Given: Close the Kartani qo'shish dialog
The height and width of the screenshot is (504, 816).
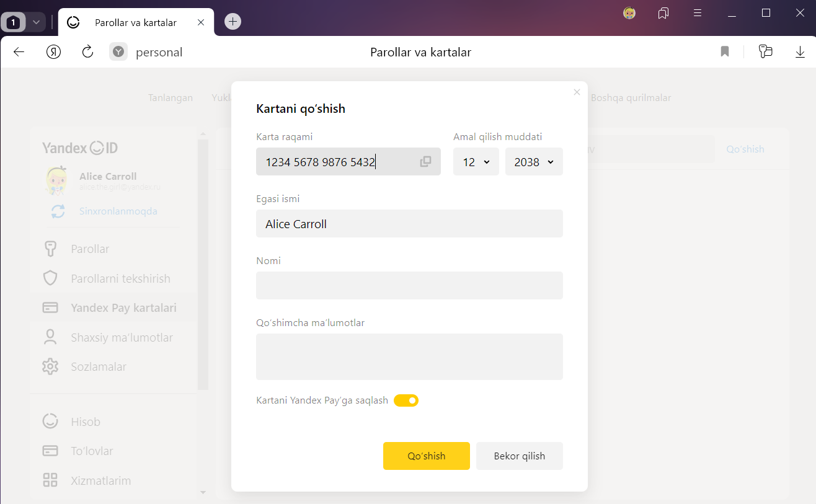Looking at the screenshot, I should tap(577, 92).
